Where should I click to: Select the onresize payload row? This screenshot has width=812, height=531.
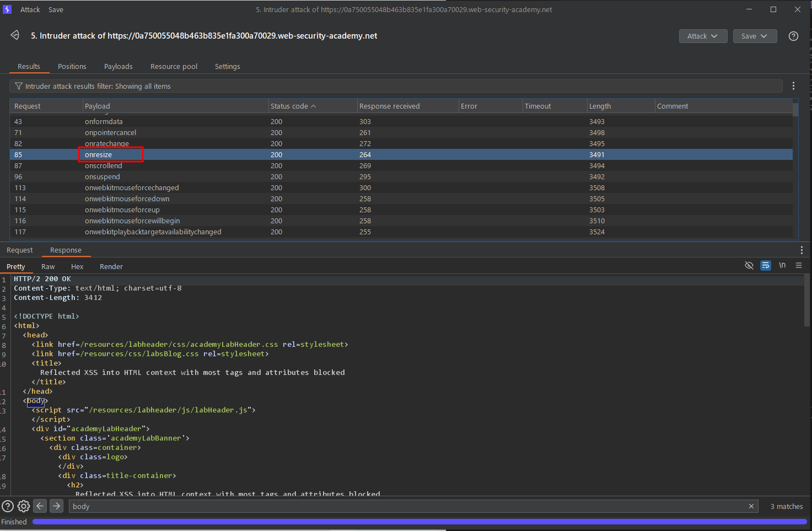tap(401, 154)
